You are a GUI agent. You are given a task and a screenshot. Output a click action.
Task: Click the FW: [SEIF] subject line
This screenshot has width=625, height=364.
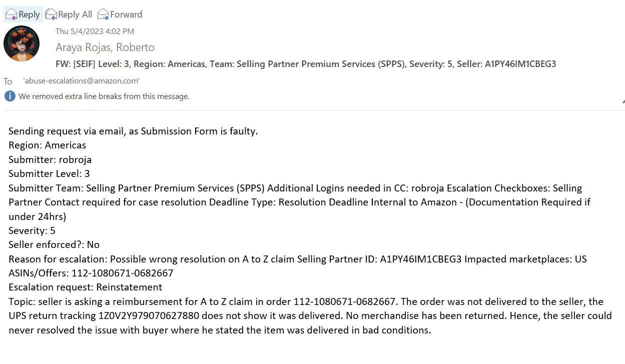[x=306, y=64]
